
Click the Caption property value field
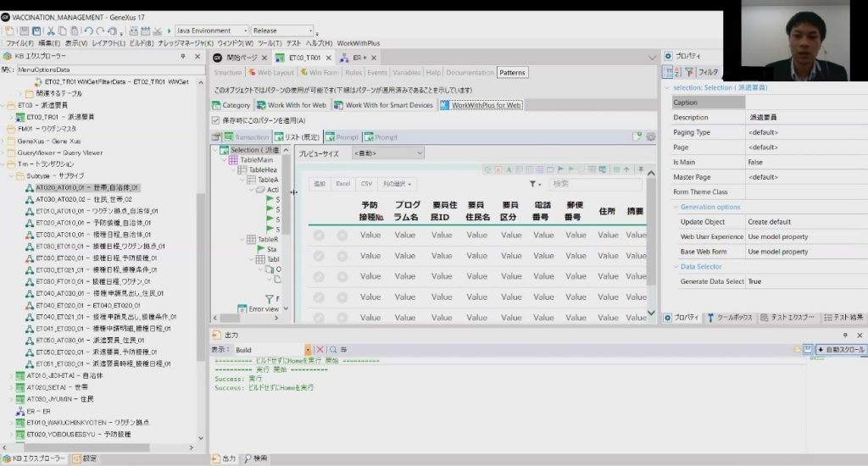(806, 103)
